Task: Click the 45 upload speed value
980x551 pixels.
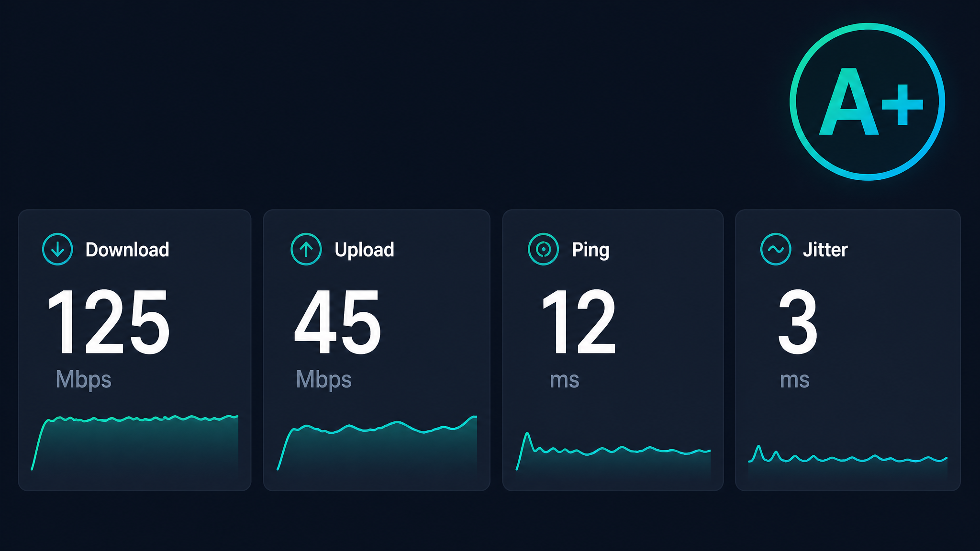Action: pos(338,322)
